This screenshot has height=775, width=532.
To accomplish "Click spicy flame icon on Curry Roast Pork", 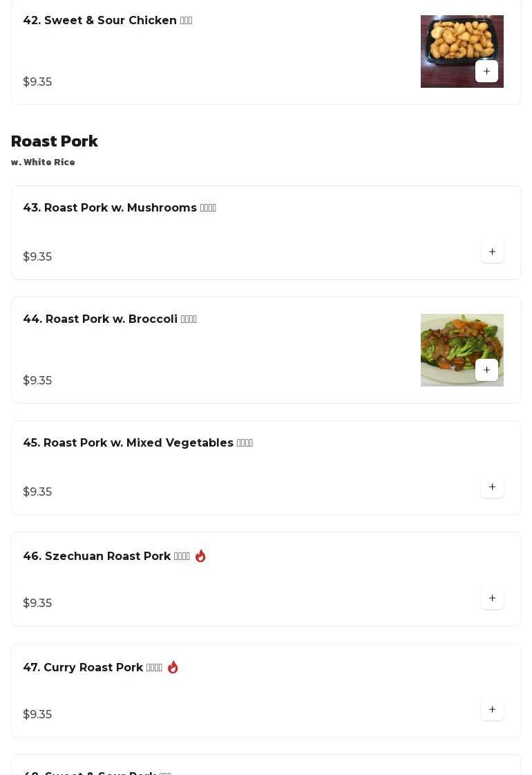I will (173, 667).
